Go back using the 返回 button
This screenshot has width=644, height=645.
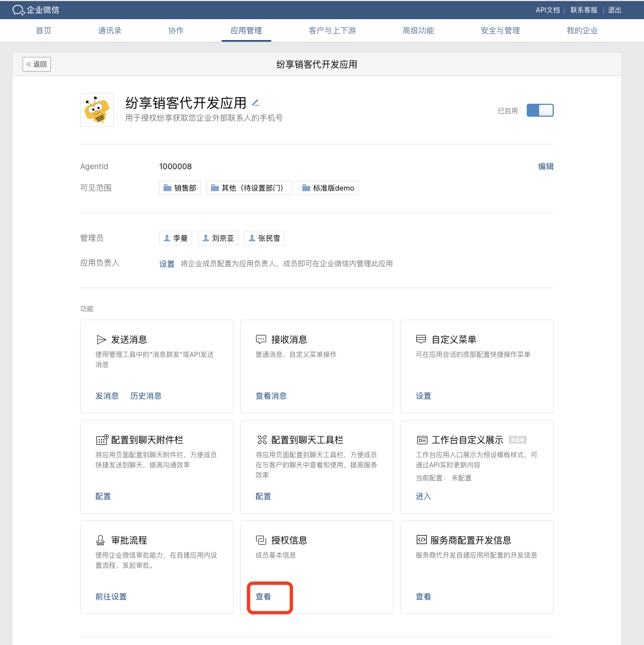click(37, 64)
